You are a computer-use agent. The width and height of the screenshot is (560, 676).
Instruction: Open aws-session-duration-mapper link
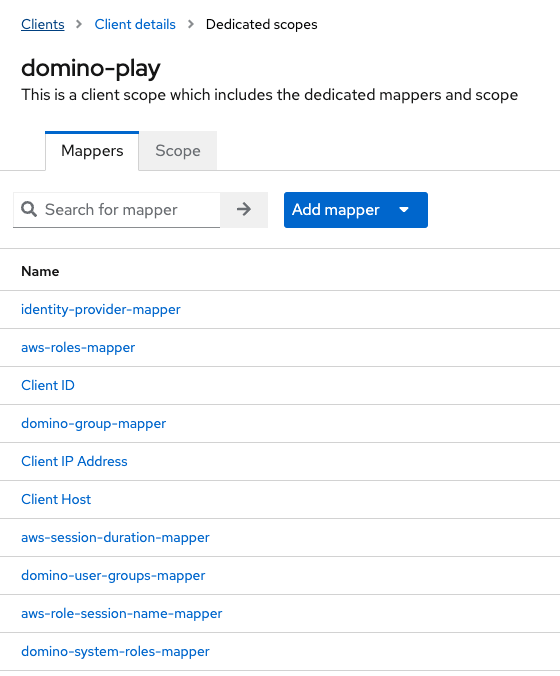[x=115, y=538]
